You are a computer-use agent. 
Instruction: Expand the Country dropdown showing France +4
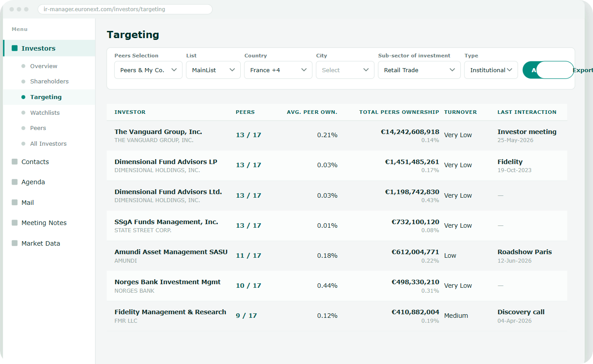(278, 70)
